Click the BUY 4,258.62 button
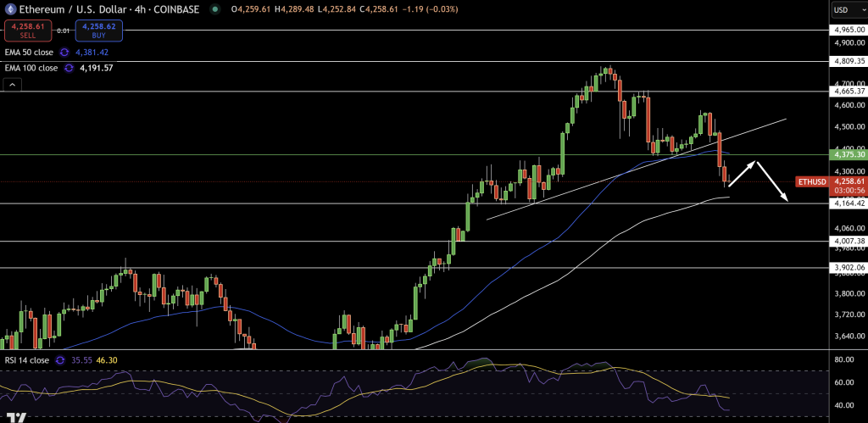Viewport: 868px width, 423px height. [98, 31]
